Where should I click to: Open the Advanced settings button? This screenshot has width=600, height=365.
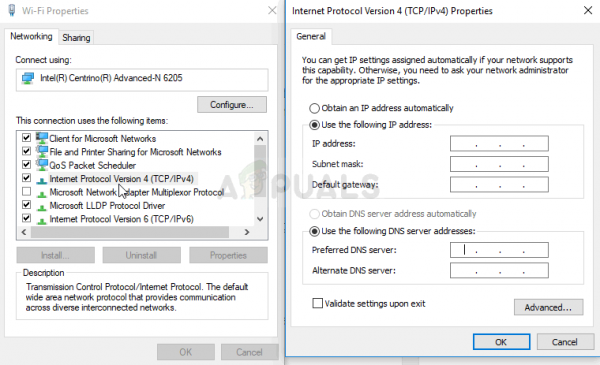click(548, 307)
